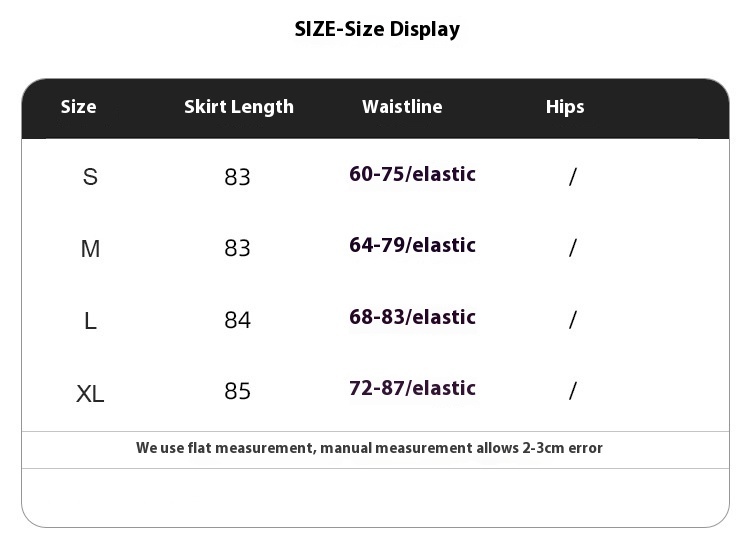Select the Size column header
This screenshot has height=558, width=750.
pos(79,107)
